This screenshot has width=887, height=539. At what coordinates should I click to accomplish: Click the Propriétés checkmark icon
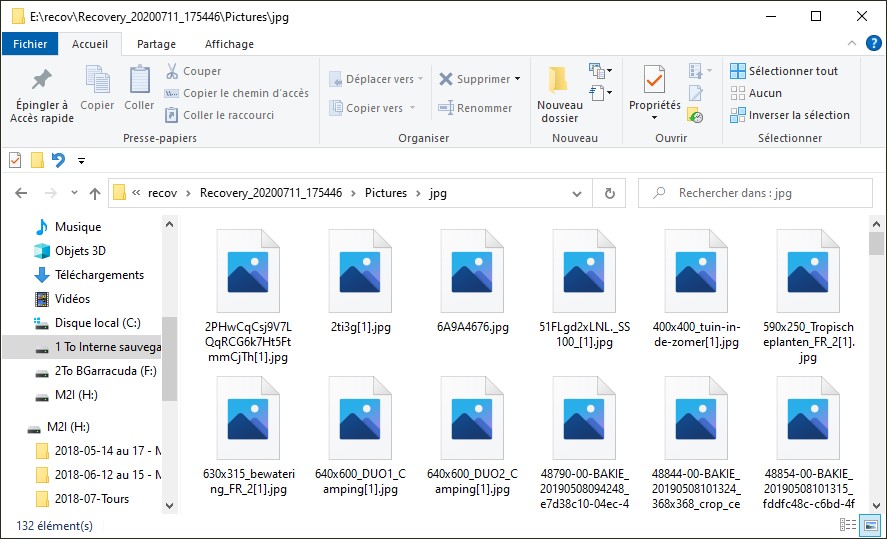click(x=654, y=79)
